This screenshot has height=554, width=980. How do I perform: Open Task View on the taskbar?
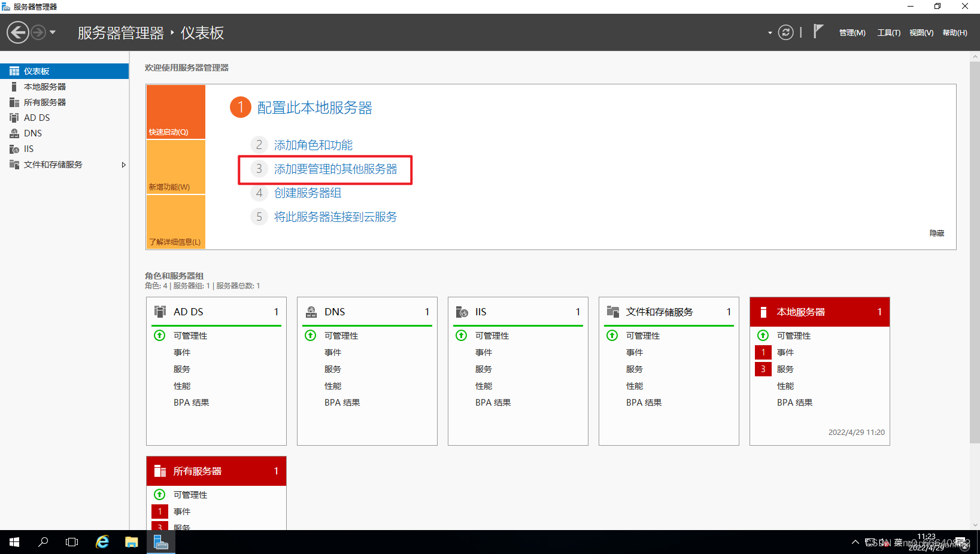(72, 542)
